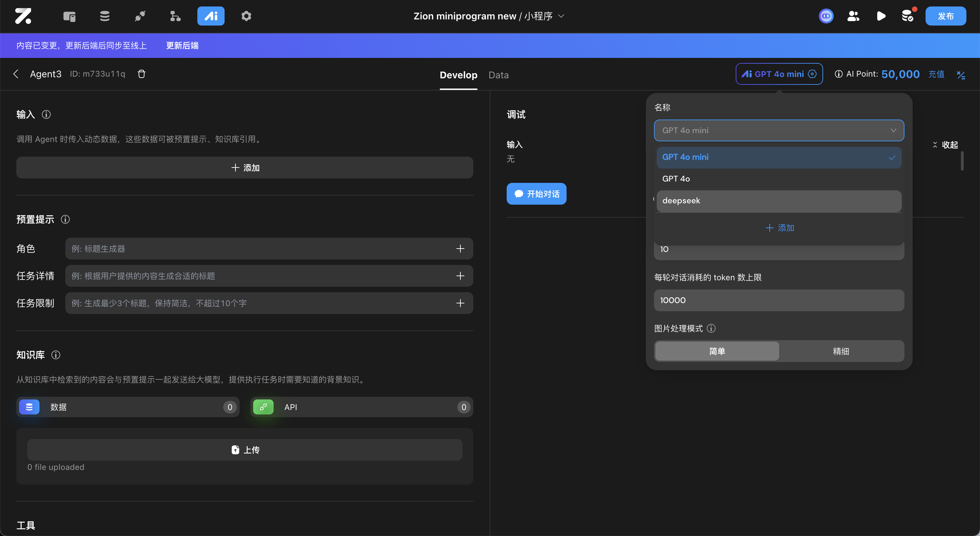Open the settings gear in top toolbar

click(x=246, y=16)
